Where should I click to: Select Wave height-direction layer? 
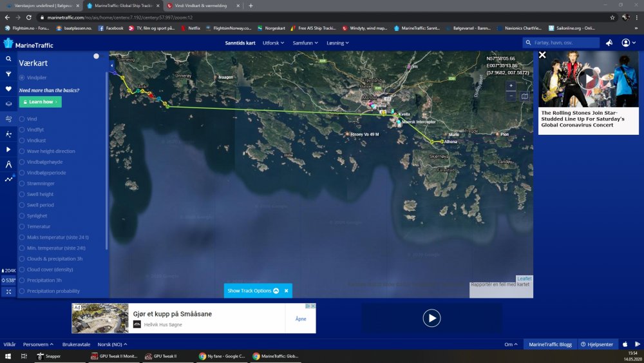(x=22, y=152)
